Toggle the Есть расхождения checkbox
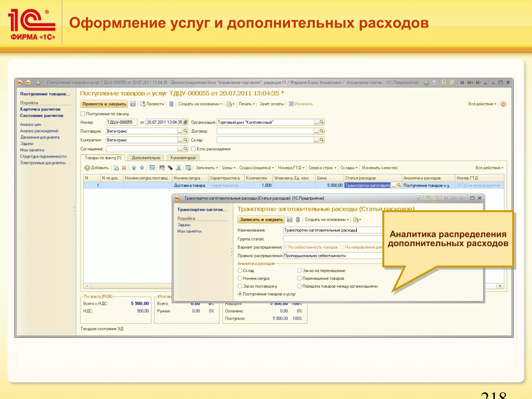Image resolution: width=532 pixels, height=399 pixels. coord(194,149)
